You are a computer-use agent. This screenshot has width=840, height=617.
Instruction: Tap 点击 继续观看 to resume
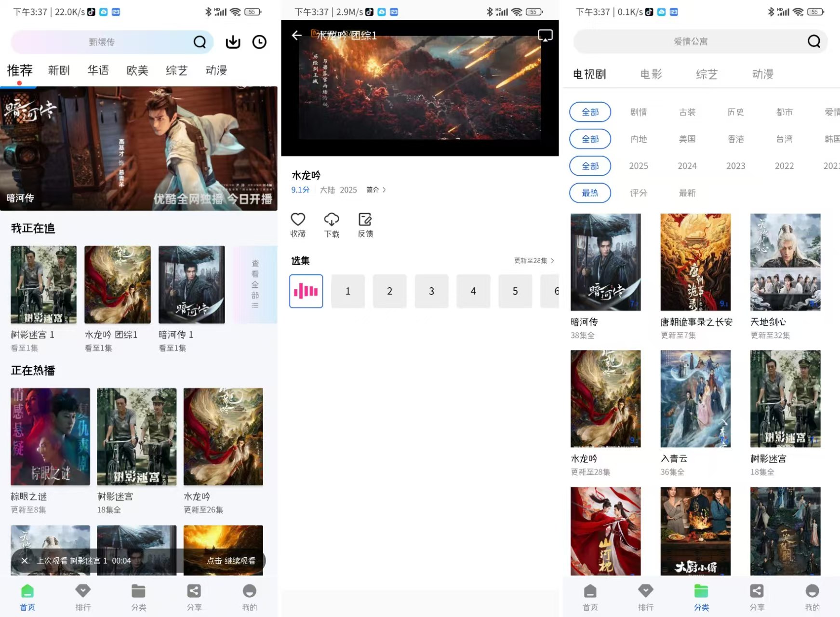[x=231, y=561]
